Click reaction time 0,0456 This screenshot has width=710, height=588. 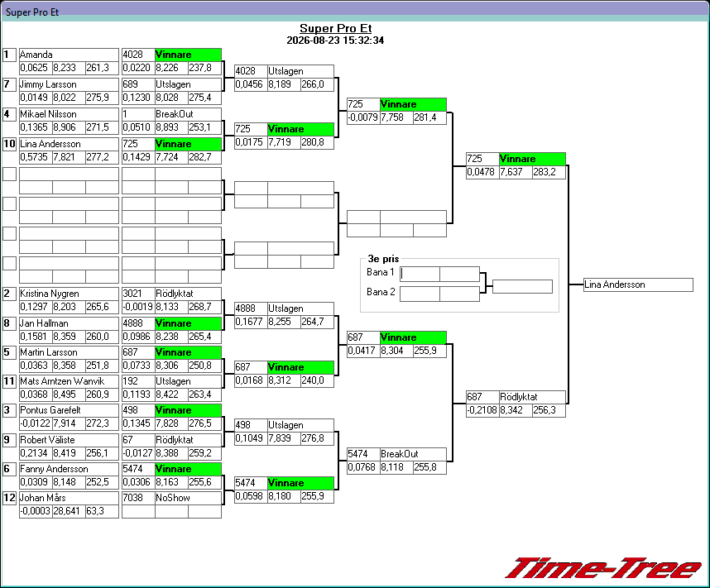tap(251, 84)
